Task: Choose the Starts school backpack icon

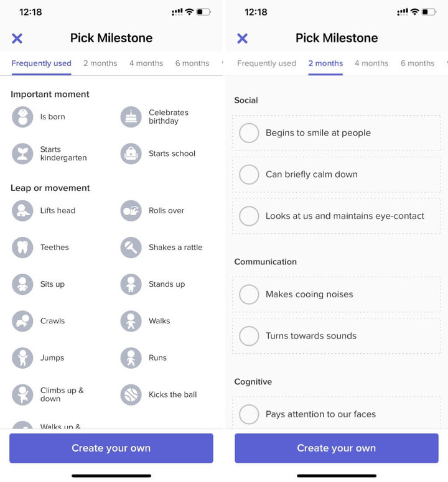Action: pyautogui.click(x=131, y=154)
